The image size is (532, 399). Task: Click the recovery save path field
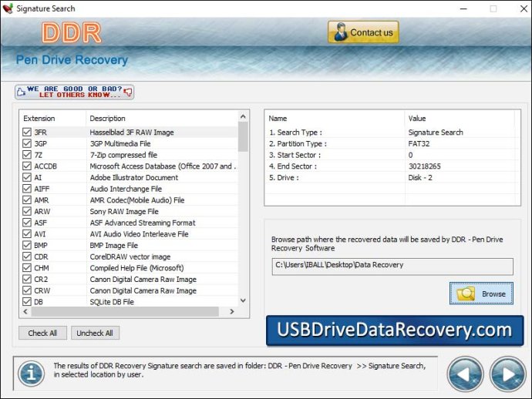pos(392,267)
